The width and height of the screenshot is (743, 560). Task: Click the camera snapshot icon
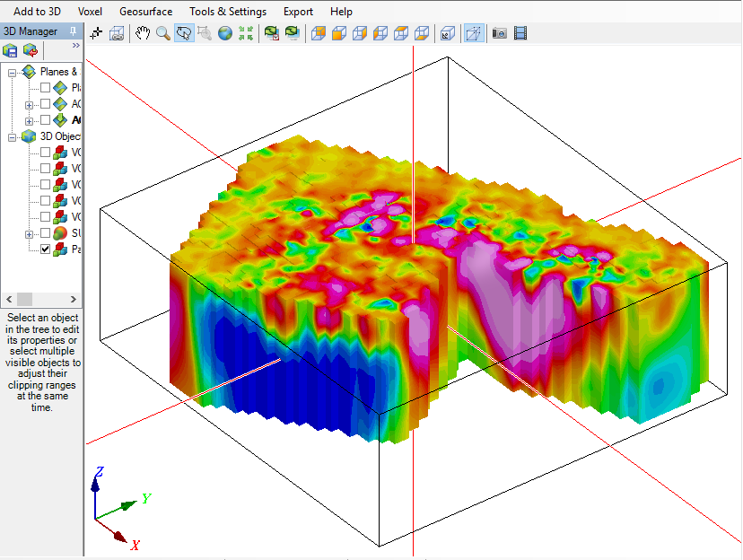(499, 33)
